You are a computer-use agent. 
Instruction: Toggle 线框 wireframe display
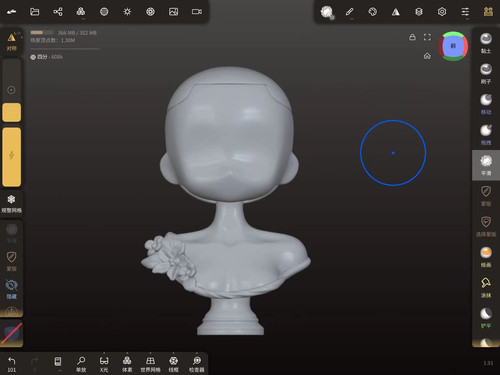(174, 364)
